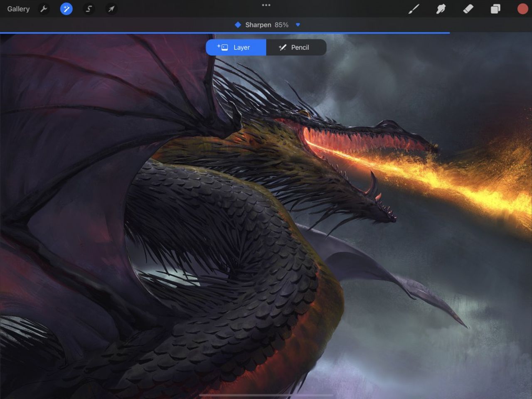
Task: Switch to Layer mode for the Sharpen adjustment
Action: 235,47
